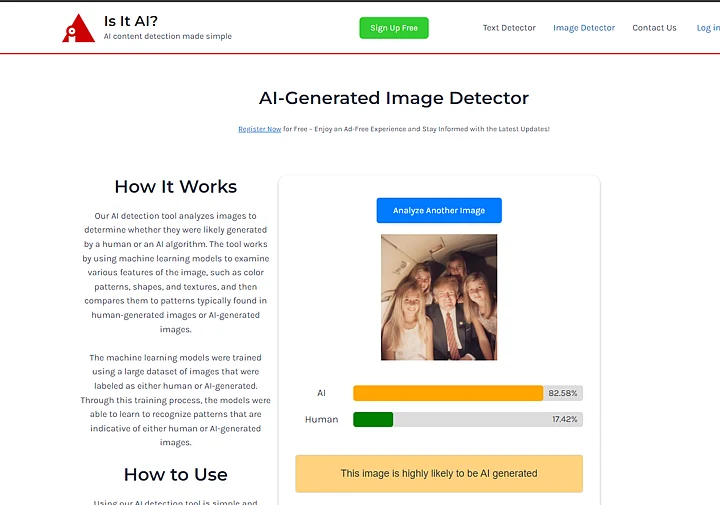Click the red Is It AI logo icon
Viewport: 720px width, 505px height.
(x=78, y=28)
